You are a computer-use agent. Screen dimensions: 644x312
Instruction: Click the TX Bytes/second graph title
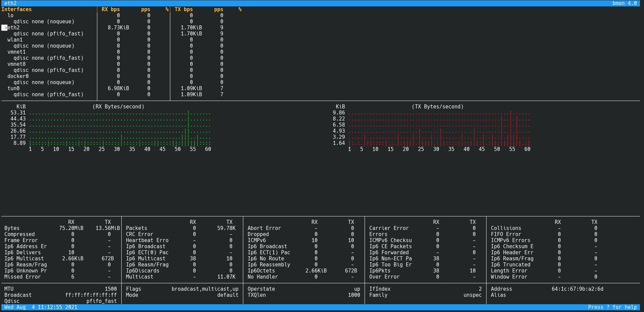click(x=438, y=107)
